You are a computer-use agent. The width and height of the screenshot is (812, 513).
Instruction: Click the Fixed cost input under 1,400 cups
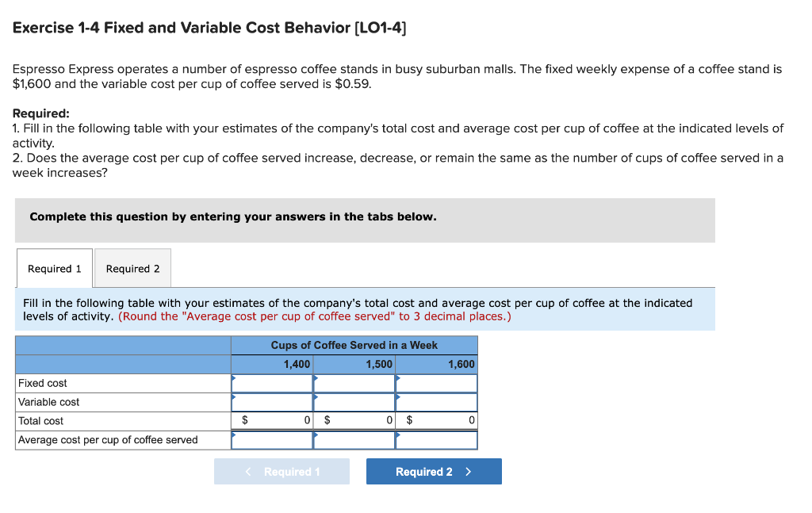point(272,383)
